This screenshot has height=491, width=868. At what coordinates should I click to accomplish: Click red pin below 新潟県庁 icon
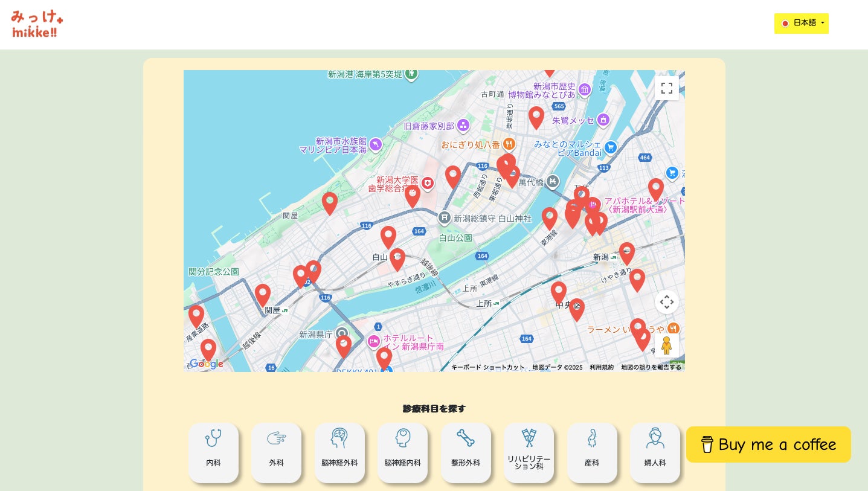pyautogui.click(x=344, y=347)
